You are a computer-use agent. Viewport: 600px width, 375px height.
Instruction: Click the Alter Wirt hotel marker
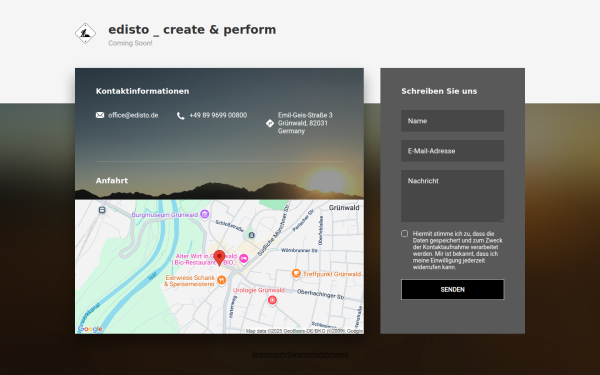point(243,259)
